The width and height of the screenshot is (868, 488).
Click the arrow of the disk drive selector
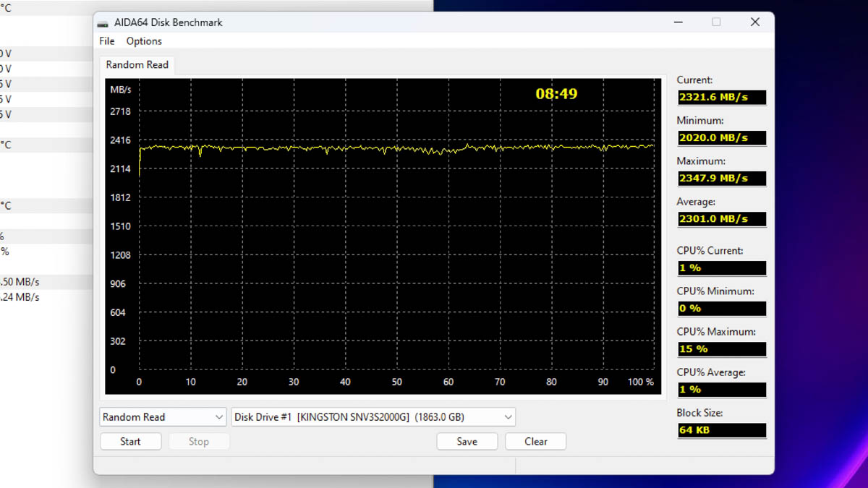508,417
